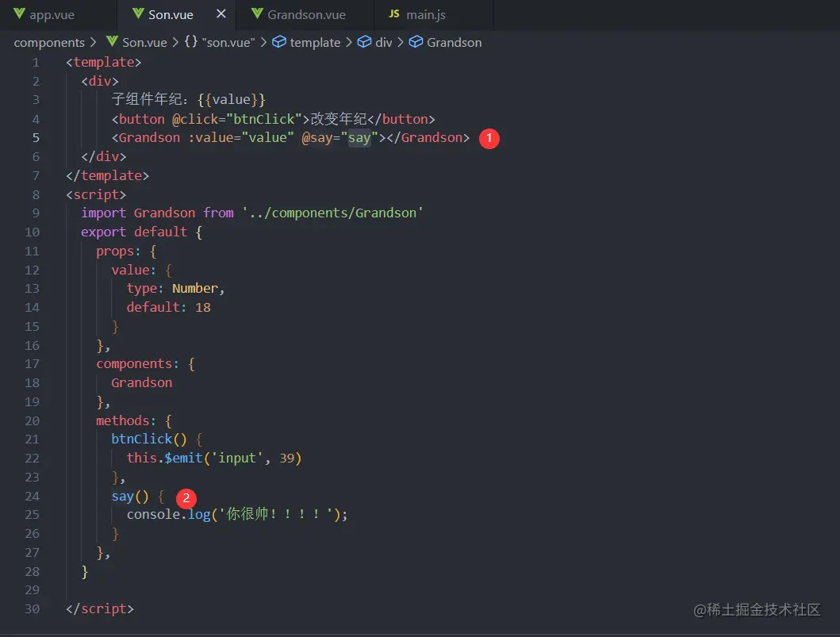Screen dimensions: 840x637
Task: Click the {{value}} interpolation on line 3
Action: point(231,100)
